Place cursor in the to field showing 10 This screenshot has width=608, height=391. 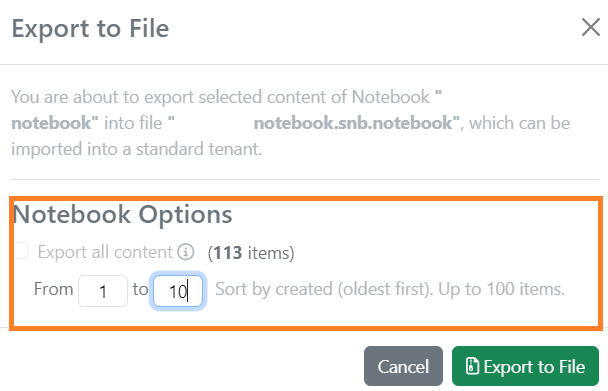[x=178, y=291]
